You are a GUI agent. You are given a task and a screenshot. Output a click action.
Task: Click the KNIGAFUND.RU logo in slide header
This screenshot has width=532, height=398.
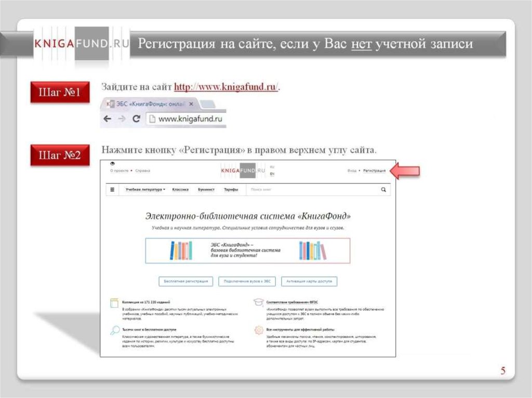(x=82, y=44)
